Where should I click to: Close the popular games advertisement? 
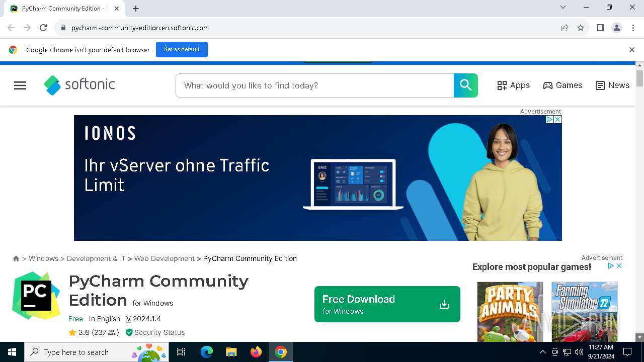click(x=619, y=266)
